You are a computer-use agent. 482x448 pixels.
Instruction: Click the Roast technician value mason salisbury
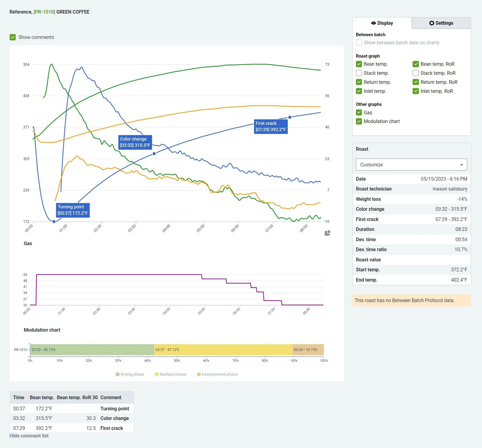coord(450,189)
